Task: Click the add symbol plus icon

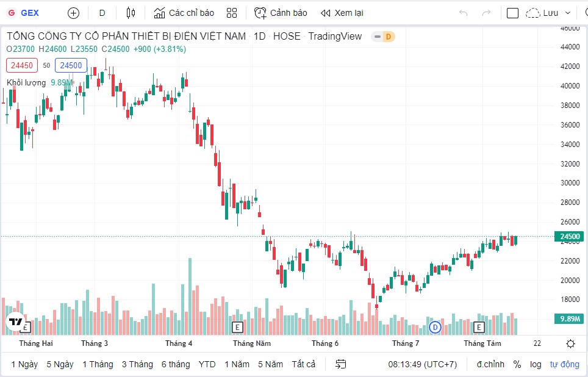Action: click(x=73, y=13)
